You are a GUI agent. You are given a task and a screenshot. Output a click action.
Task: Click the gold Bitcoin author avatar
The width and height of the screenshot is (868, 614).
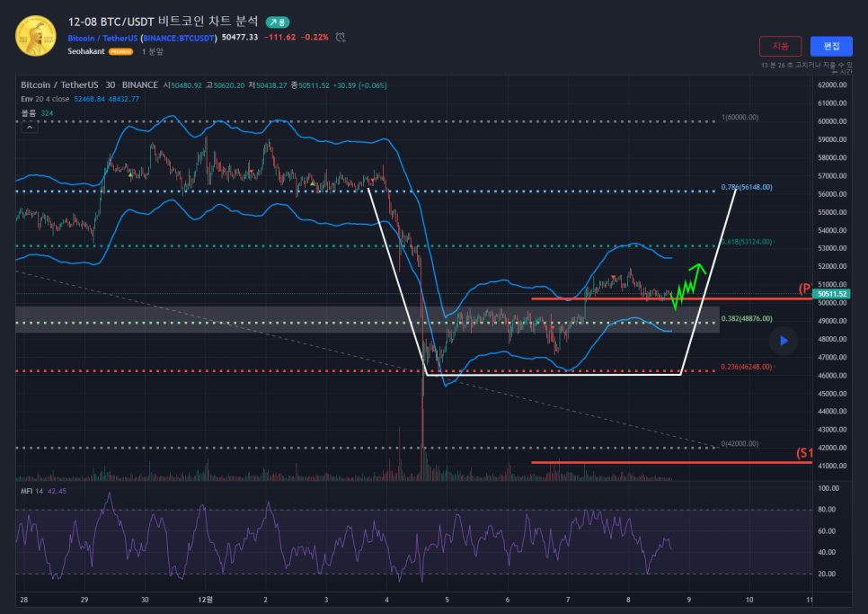[34, 36]
